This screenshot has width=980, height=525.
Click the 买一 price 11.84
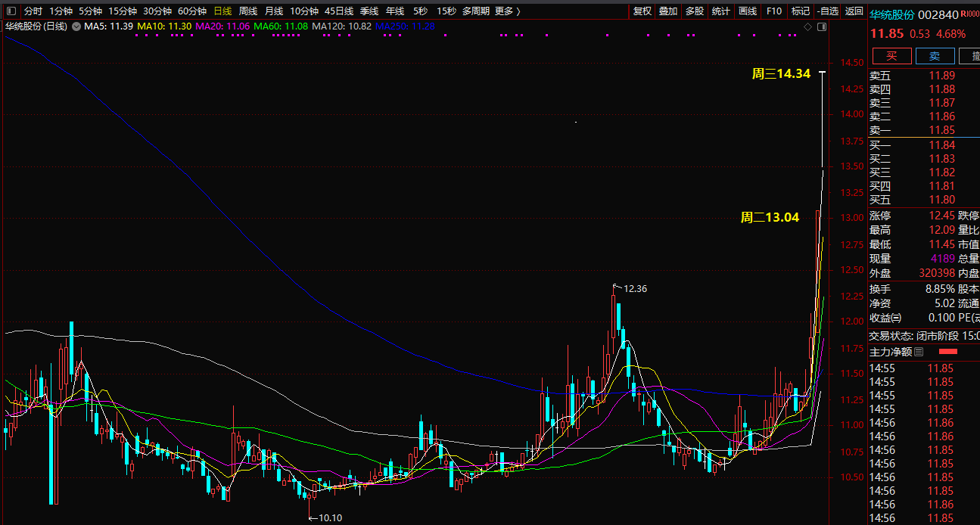point(942,145)
